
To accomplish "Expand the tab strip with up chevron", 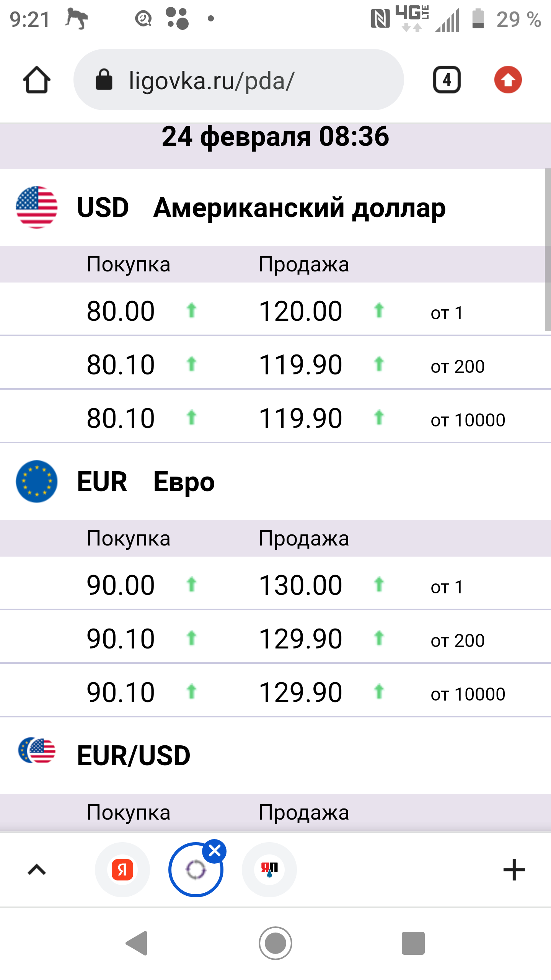I will tap(37, 870).
